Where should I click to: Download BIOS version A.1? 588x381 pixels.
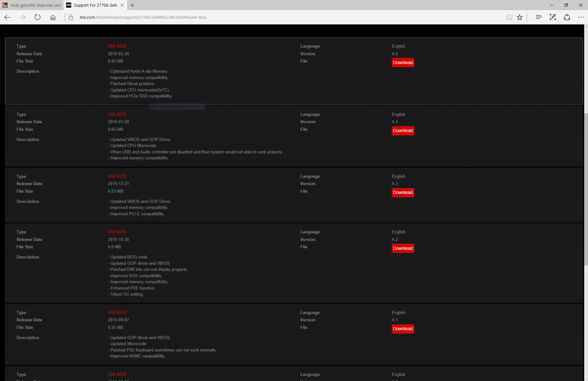pos(403,329)
